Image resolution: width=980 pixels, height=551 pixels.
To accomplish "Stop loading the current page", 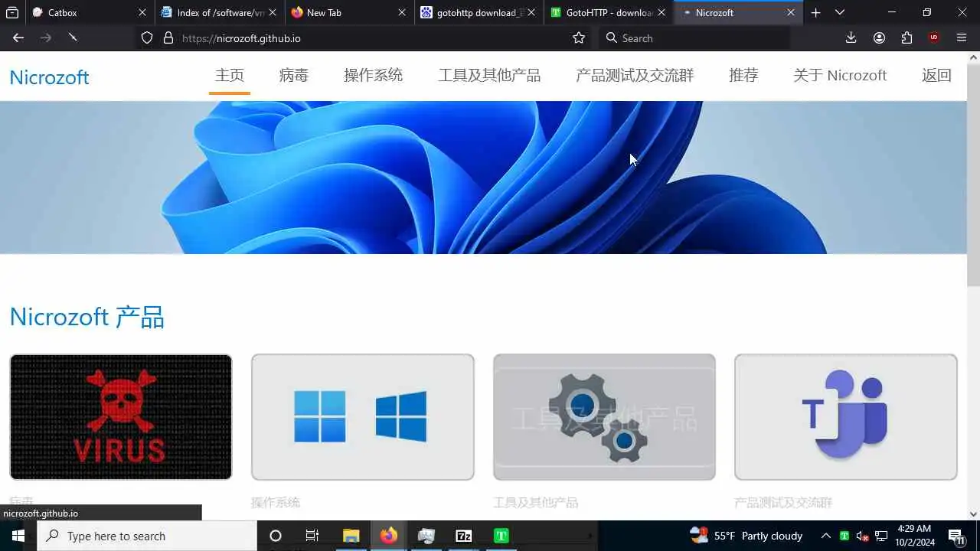I will [73, 38].
